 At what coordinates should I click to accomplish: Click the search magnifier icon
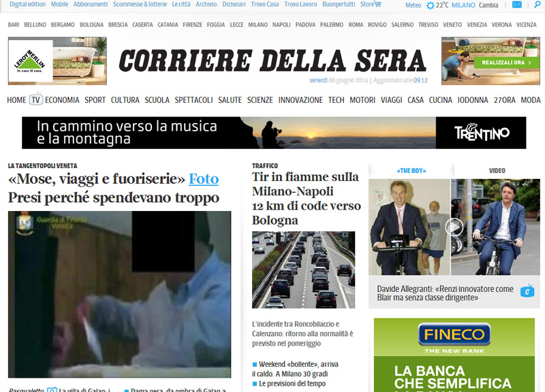[535, 5]
